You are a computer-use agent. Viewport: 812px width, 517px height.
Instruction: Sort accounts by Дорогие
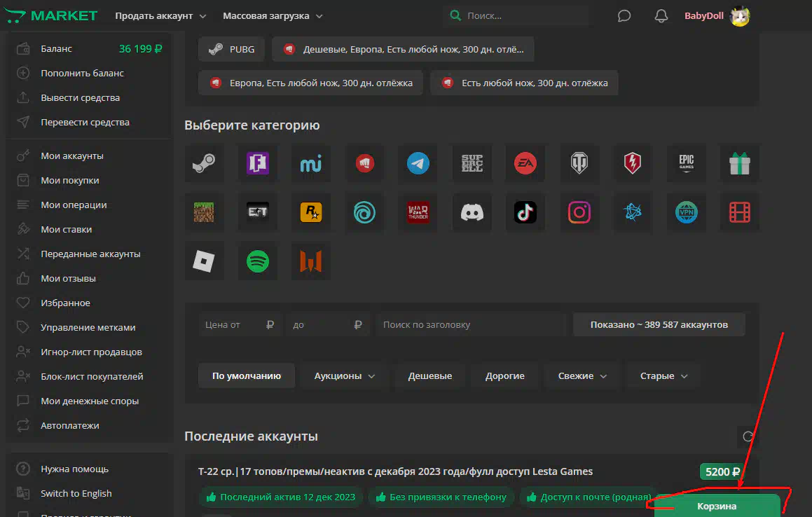point(505,376)
